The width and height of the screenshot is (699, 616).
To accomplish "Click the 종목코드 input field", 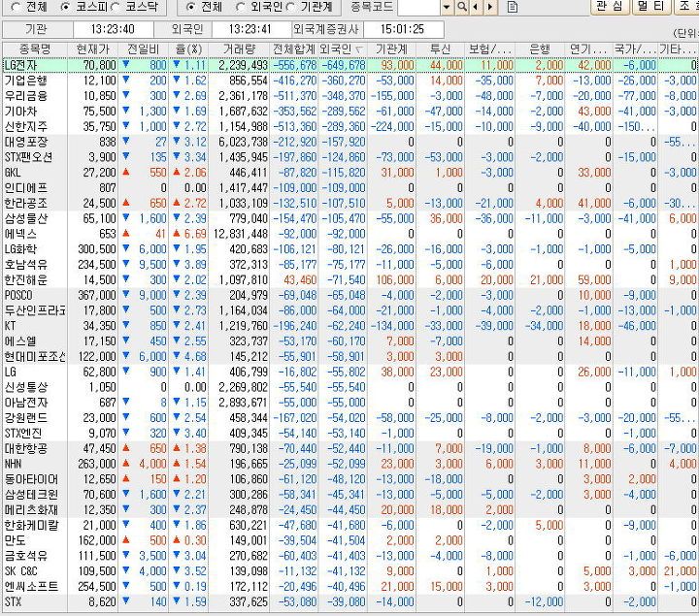I will coord(418,7).
